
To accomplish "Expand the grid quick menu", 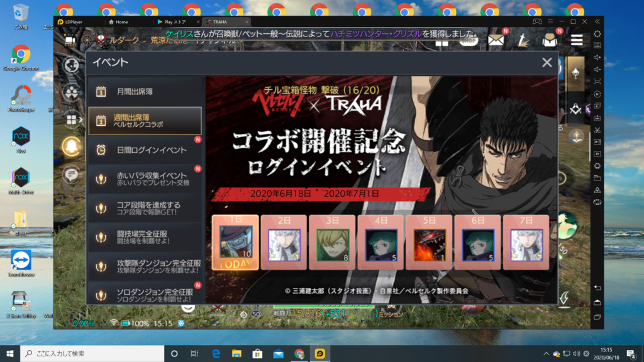I will pyautogui.click(x=72, y=119).
